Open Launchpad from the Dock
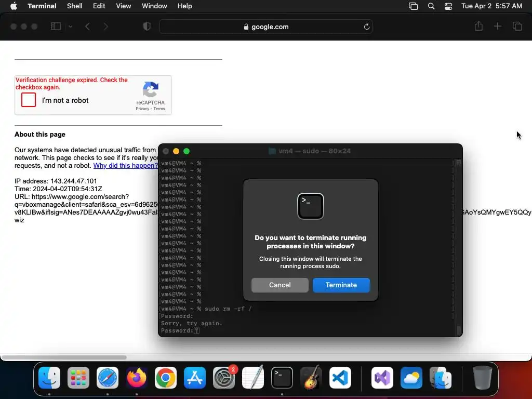The image size is (532, 399). [78, 378]
